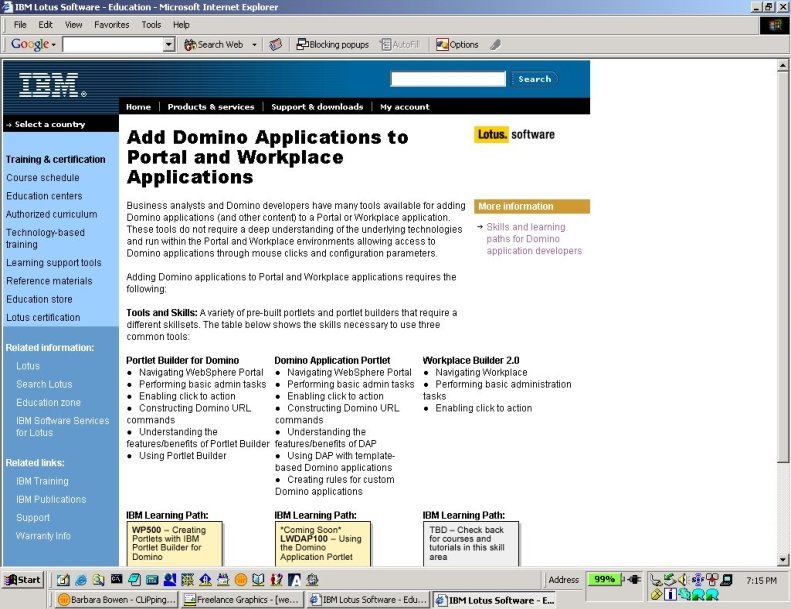This screenshot has width=791, height=609.
Task: Open Course schedule link
Action: pos(43,178)
